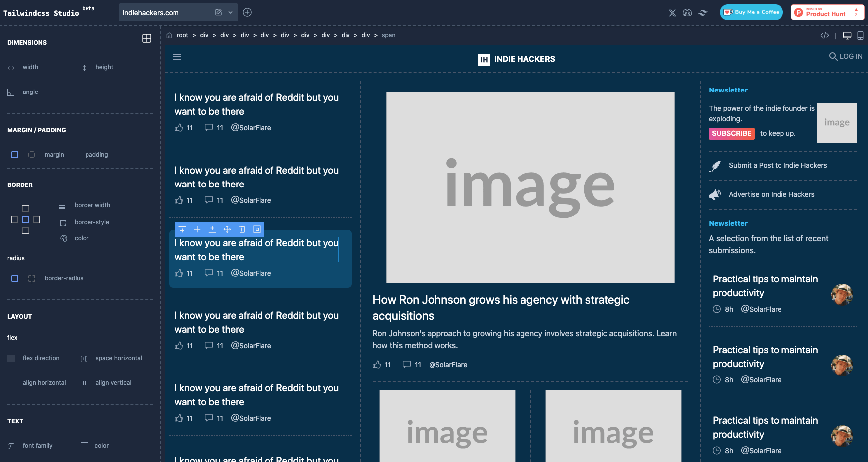This screenshot has height=462, width=868.
Task: Expand the indiehackers.com project dropdown arrow
Action: 231,12
